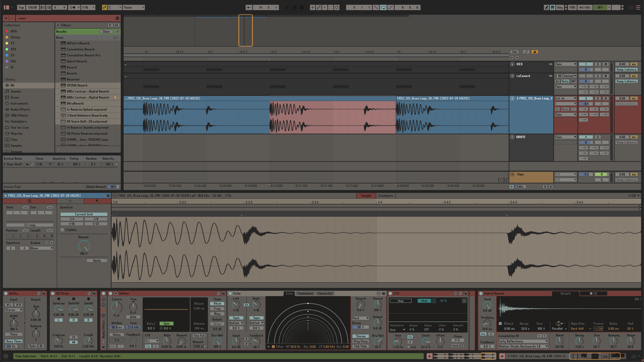644x362 pixels.
Task: Add a collection from Results with plus icon
Action: 117,31
